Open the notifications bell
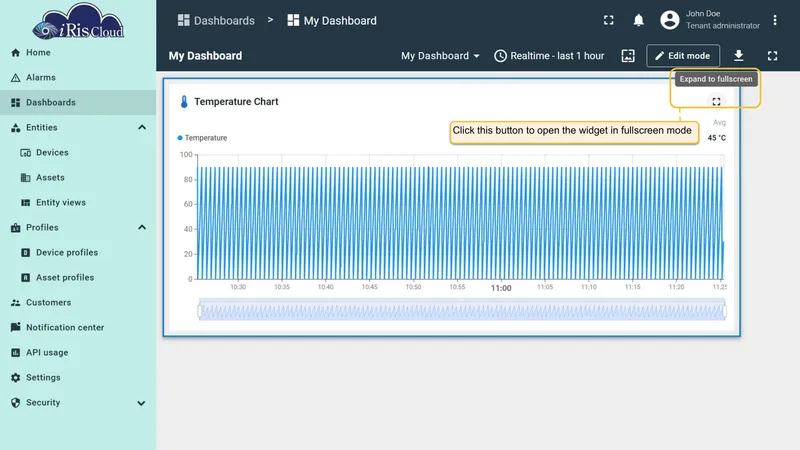Image resolution: width=800 pixels, height=450 pixels. (638, 20)
